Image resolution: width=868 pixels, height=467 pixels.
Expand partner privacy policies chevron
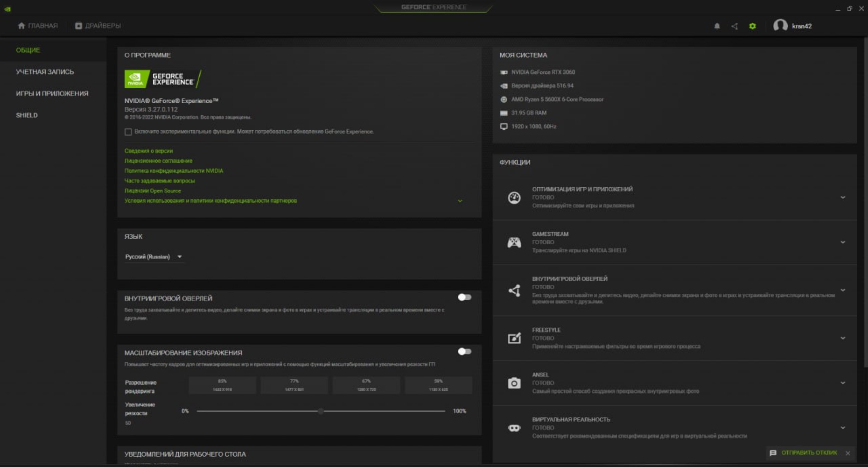[460, 201]
